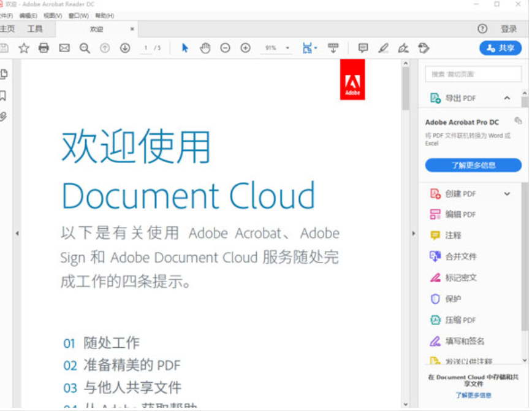Print the document using the printer icon
The width and height of the screenshot is (532, 411).
point(44,48)
